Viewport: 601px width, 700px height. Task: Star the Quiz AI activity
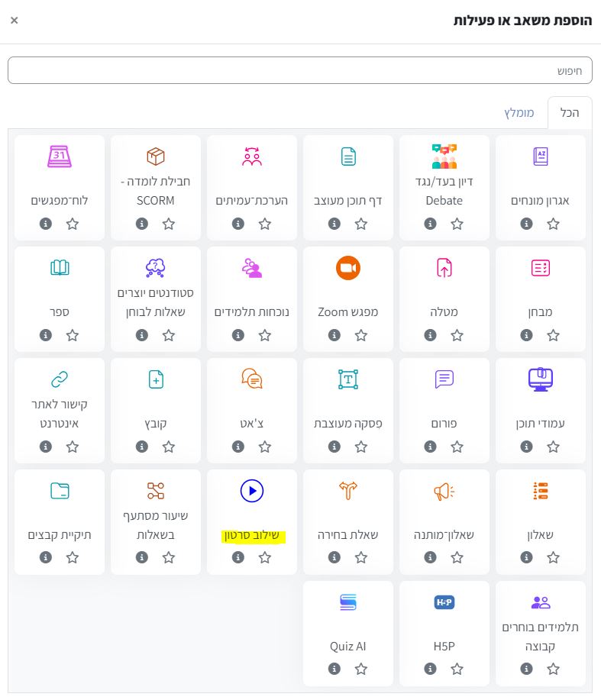tap(361, 669)
